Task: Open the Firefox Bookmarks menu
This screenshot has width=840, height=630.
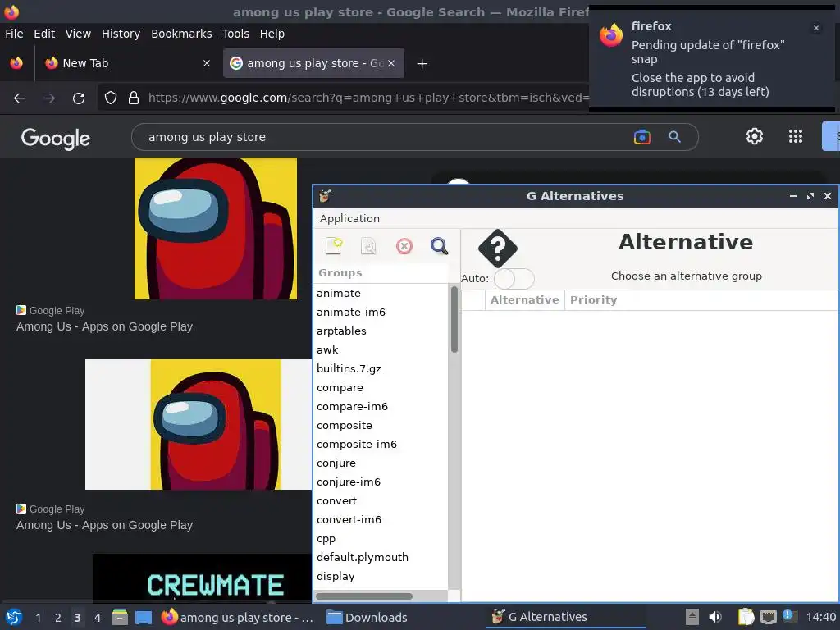Action: 181,34
